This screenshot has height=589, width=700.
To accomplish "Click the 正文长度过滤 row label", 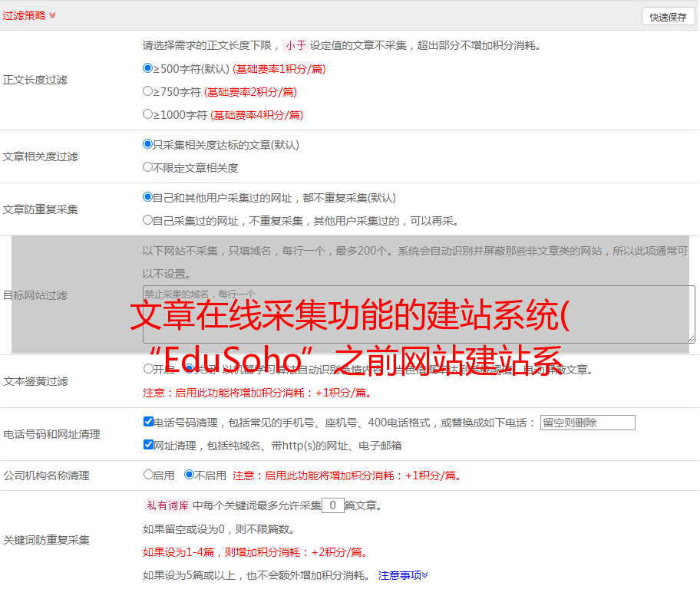I will click(35, 80).
